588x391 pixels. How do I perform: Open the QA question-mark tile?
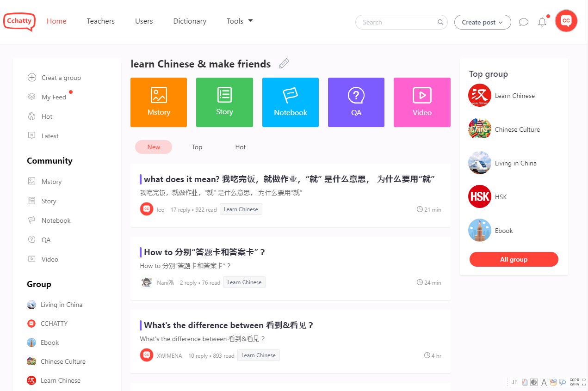pos(356,102)
